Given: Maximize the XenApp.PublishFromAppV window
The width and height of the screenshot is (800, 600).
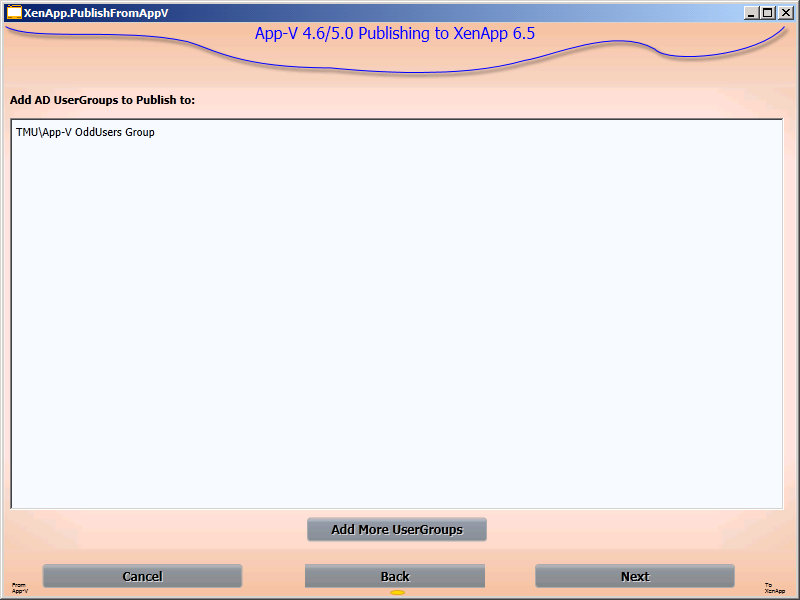Looking at the screenshot, I should [768, 13].
